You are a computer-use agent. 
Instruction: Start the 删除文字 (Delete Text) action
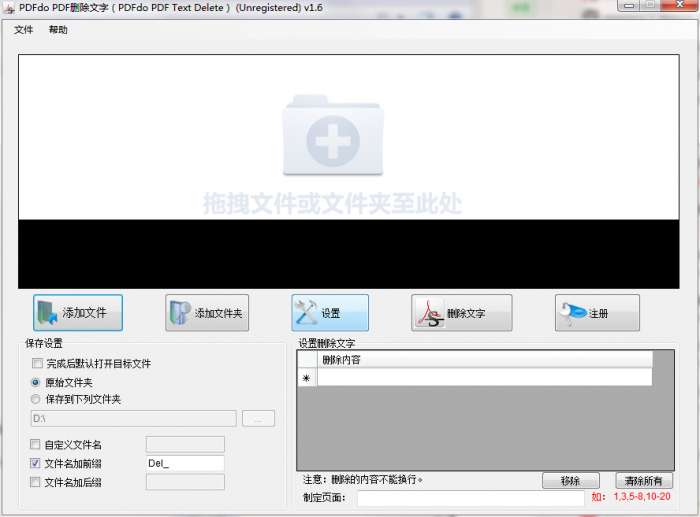click(461, 313)
